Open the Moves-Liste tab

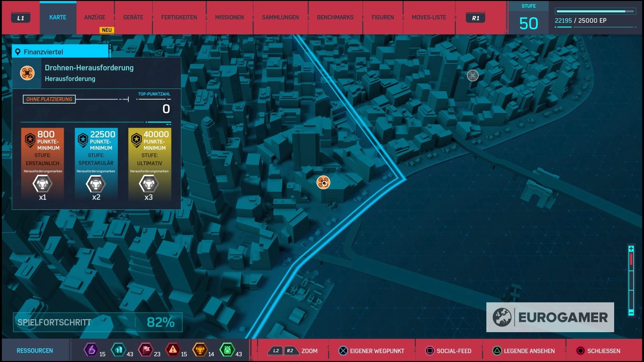point(429,17)
